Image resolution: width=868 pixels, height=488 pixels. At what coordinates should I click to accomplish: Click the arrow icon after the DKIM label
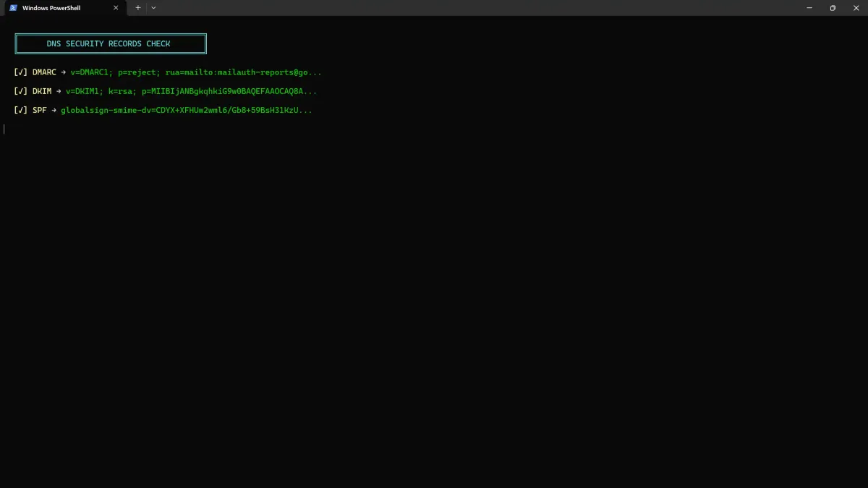pos(57,91)
